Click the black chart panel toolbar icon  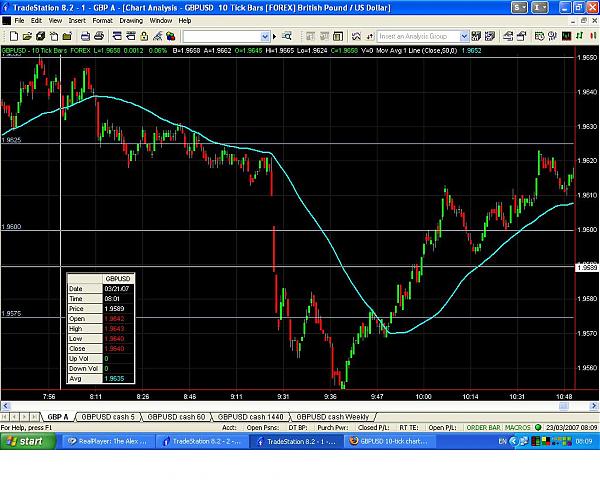[x=566, y=36]
